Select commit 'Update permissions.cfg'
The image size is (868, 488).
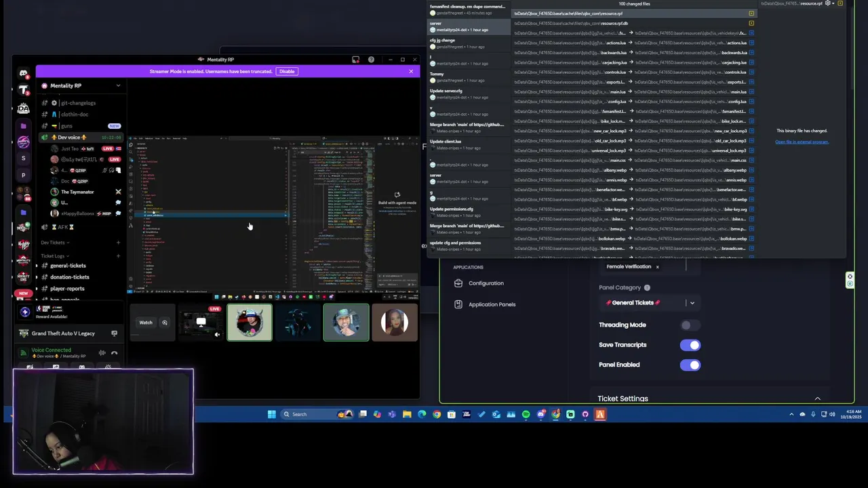[x=468, y=212]
